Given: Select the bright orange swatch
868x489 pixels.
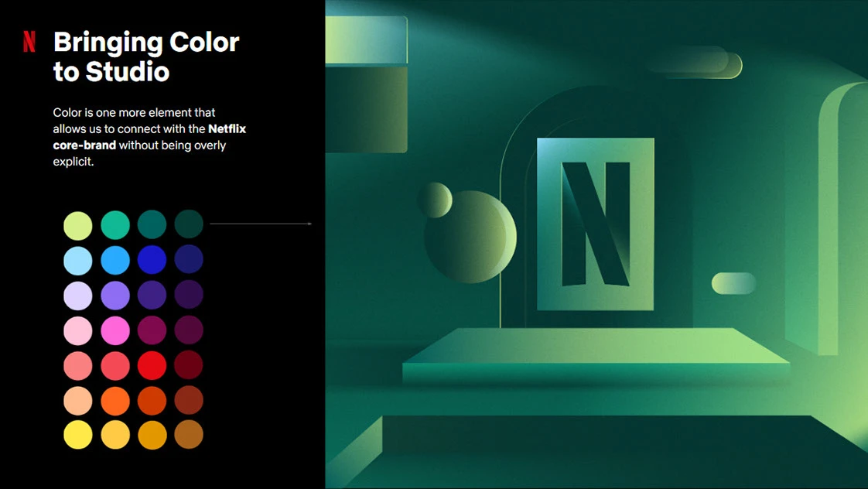Looking at the screenshot, I should point(115,401).
